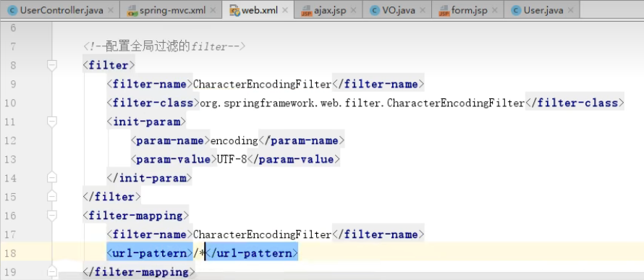Click line number 10 in the gutter
The image size is (644, 280).
[x=10, y=103]
